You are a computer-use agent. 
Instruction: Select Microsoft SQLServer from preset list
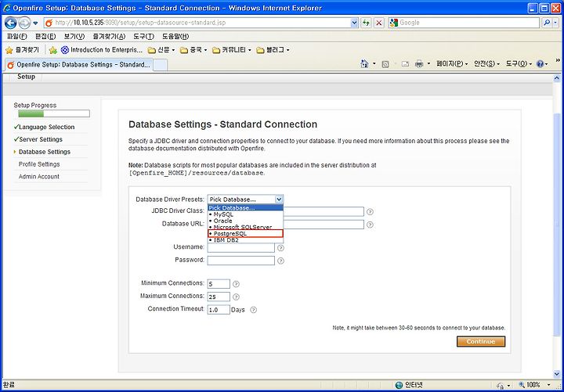(245, 228)
